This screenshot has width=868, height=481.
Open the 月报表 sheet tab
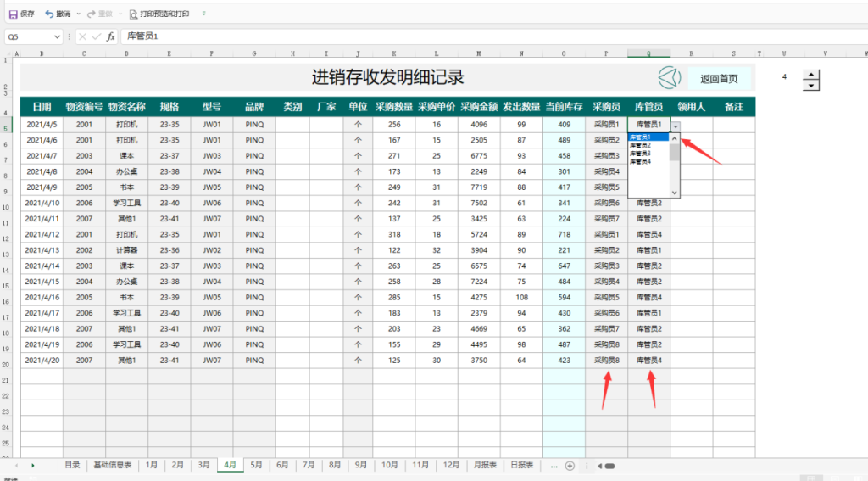[486, 465]
